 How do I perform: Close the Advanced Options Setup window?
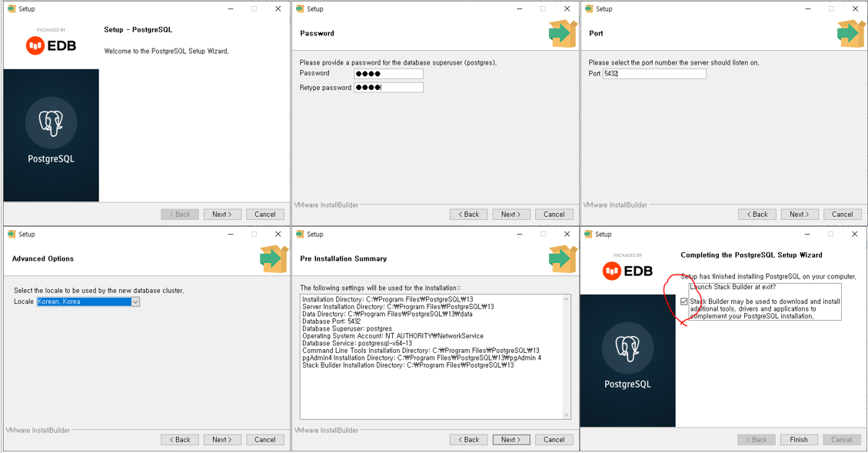click(278, 235)
